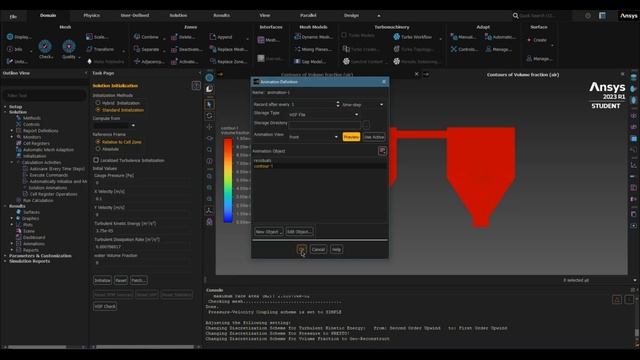Open the Domain ribbon tab

[x=48, y=16]
